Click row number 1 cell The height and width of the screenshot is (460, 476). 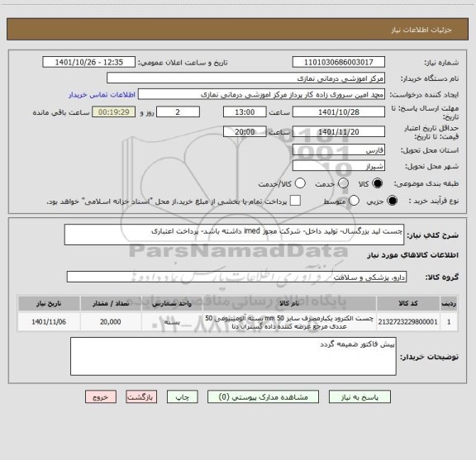coord(449,322)
